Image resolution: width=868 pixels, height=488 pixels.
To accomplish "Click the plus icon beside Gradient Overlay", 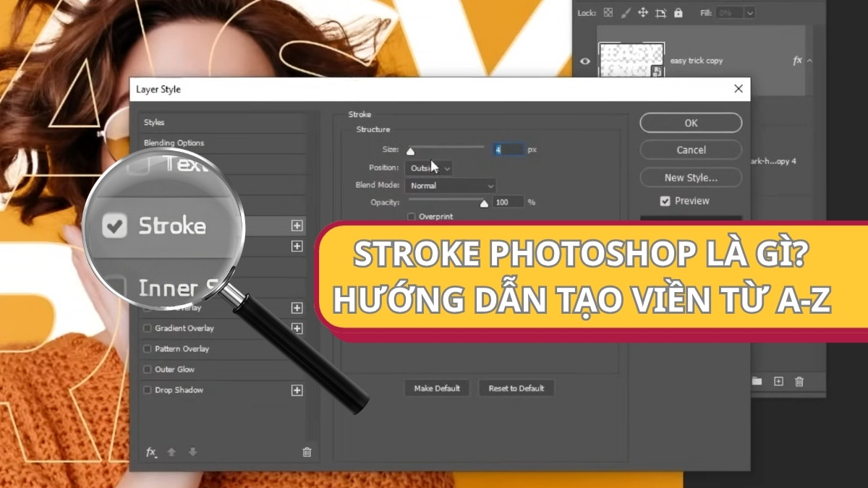I will point(297,328).
